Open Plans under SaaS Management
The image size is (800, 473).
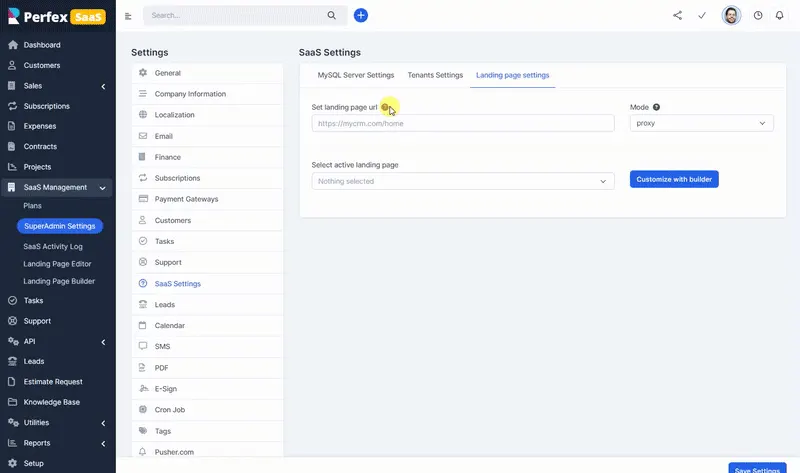[x=33, y=206]
